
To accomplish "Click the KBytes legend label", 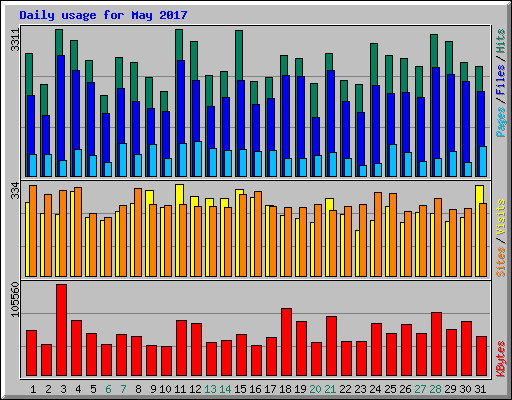I will pos(501,359).
